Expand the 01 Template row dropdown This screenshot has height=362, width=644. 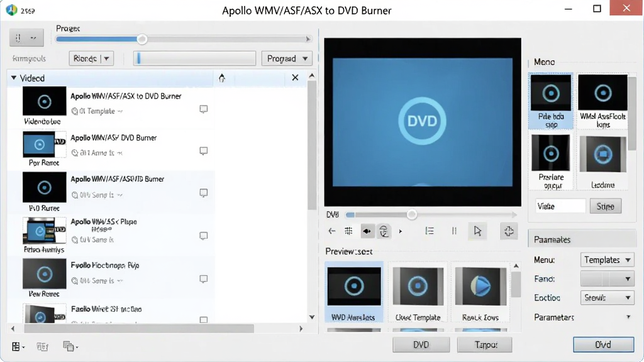coord(120,111)
